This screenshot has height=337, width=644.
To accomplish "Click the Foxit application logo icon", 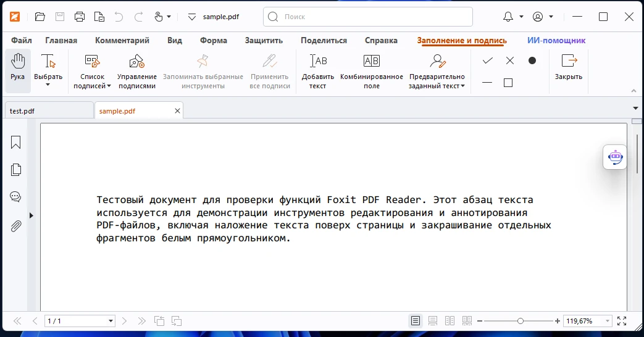I will (15, 17).
